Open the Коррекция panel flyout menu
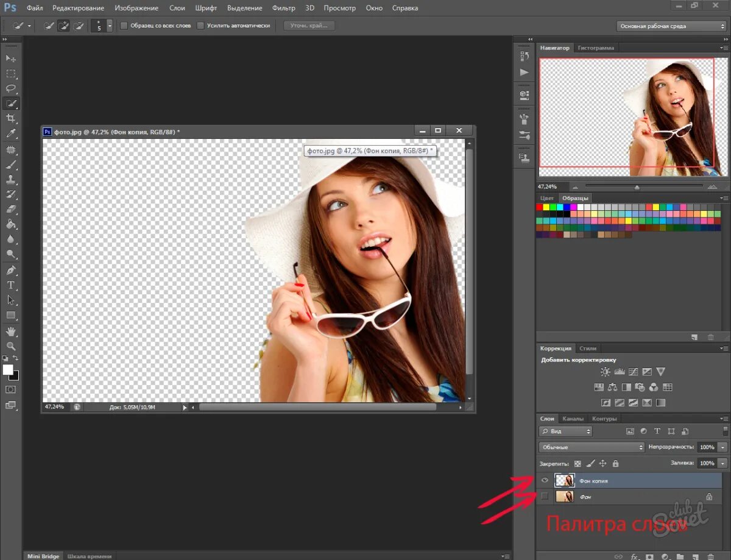Viewport: 731px width, 560px height. pos(724,349)
